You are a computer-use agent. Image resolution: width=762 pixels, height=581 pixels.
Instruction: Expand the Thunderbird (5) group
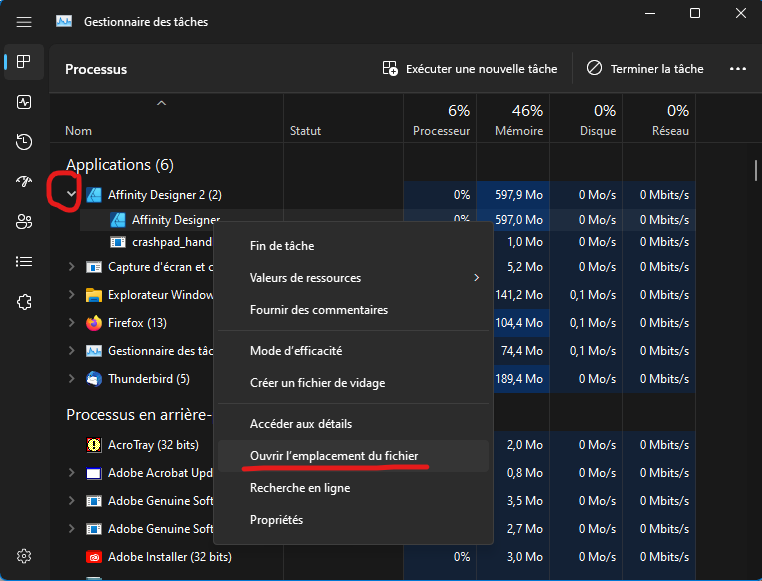[x=71, y=378]
